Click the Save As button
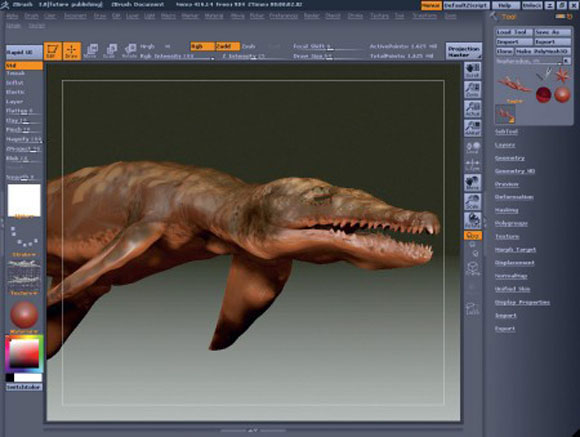This screenshot has width=580, height=437. [x=553, y=32]
